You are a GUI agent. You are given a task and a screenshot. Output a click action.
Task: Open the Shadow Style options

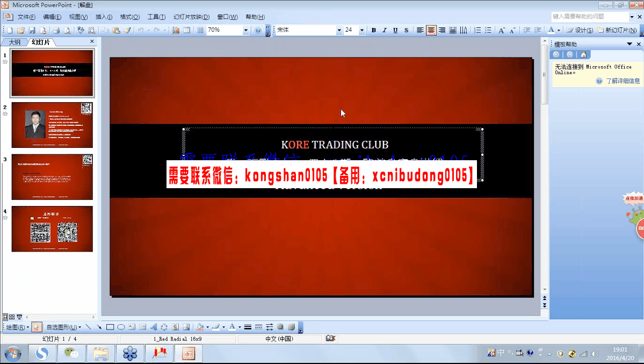[280, 327]
